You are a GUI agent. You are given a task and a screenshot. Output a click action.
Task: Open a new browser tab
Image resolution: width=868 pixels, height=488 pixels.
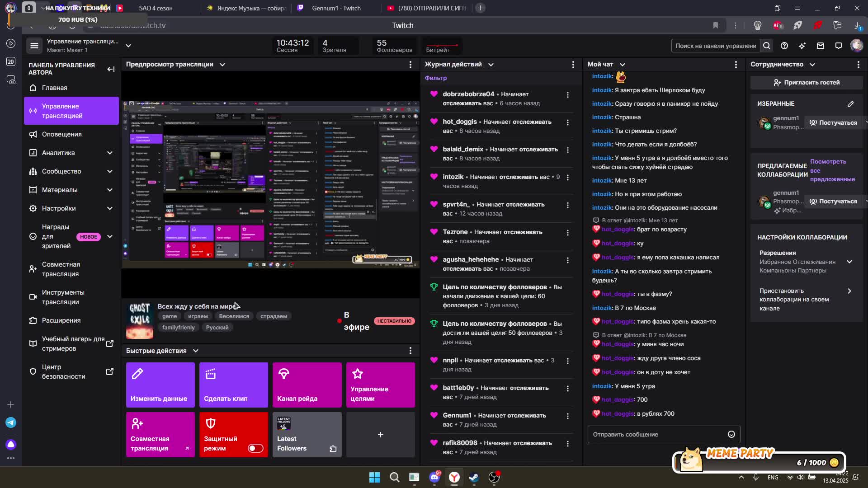(480, 8)
